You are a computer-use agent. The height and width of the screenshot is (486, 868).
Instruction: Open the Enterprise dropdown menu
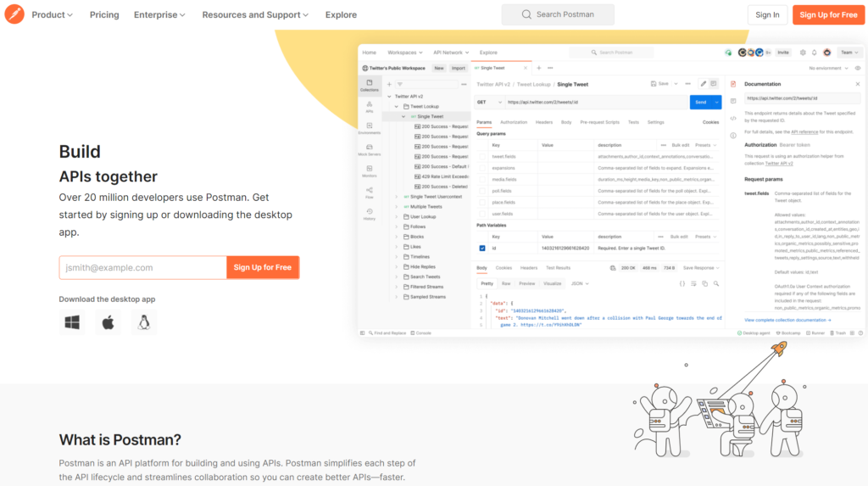pos(159,15)
